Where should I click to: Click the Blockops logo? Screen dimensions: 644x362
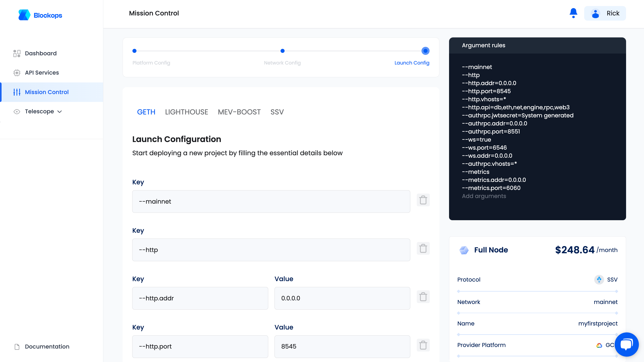[x=40, y=15]
